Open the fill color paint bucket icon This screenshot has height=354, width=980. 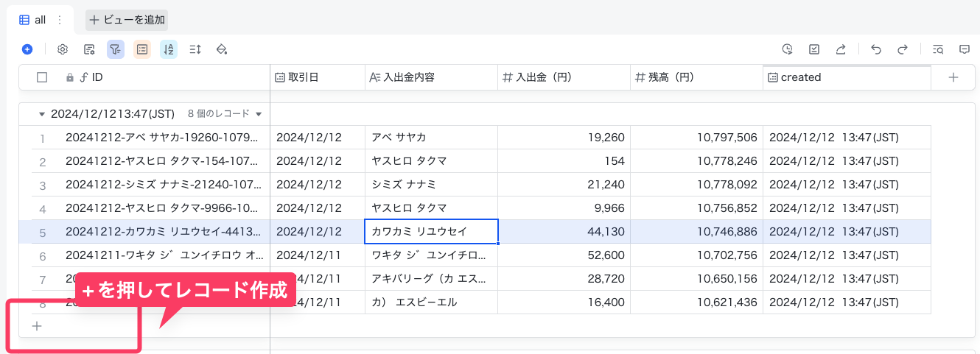(x=222, y=49)
